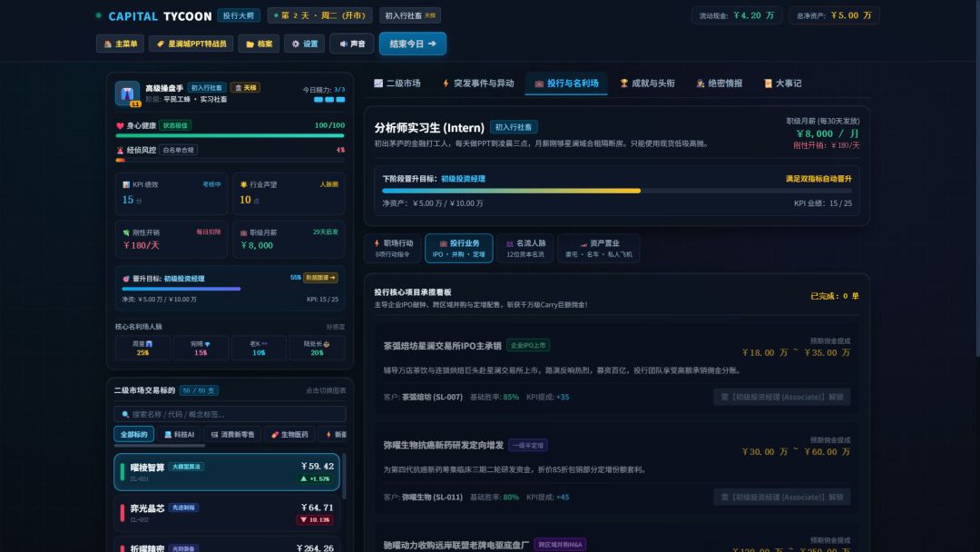The height and width of the screenshot is (552, 980).
Task: Click the player avatar with L1 badge
Action: (x=128, y=94)
